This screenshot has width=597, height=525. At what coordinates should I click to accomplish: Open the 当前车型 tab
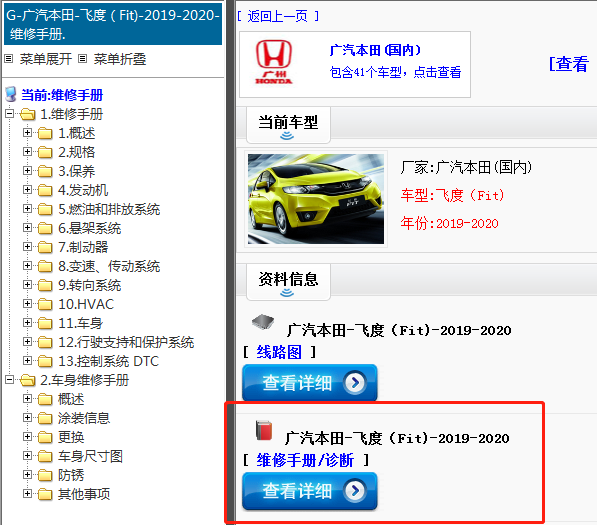click(288, 125)
